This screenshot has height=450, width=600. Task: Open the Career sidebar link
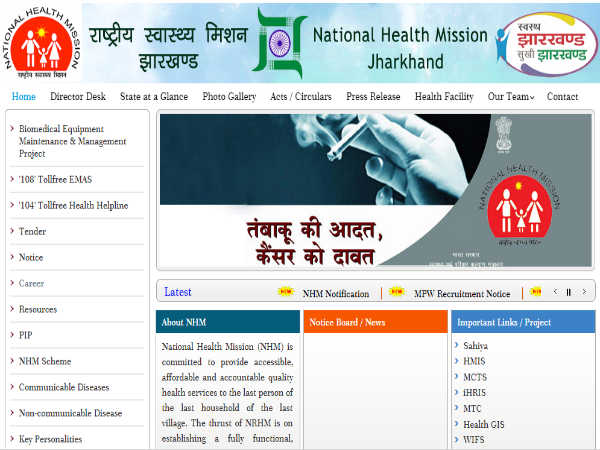click(31, 283)
